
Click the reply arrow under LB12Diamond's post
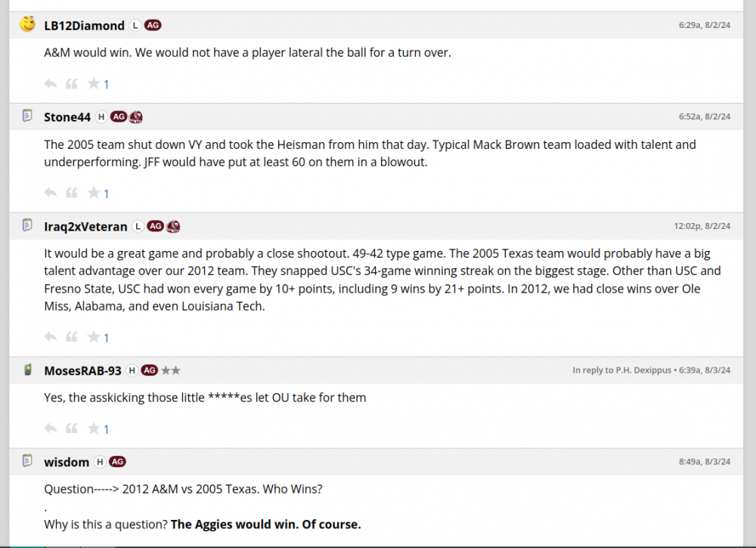pos(51,84)
